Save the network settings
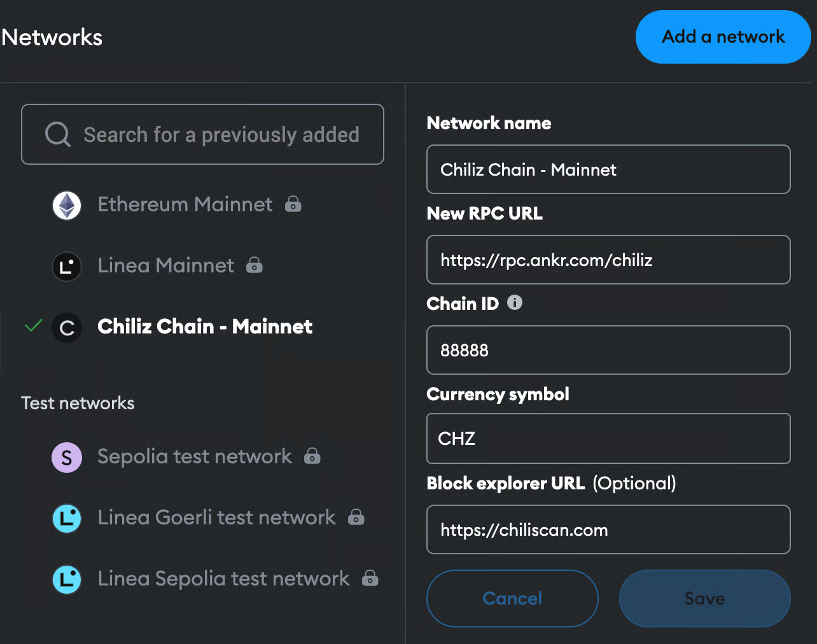The image size is (817, 644). click(704, 598)
